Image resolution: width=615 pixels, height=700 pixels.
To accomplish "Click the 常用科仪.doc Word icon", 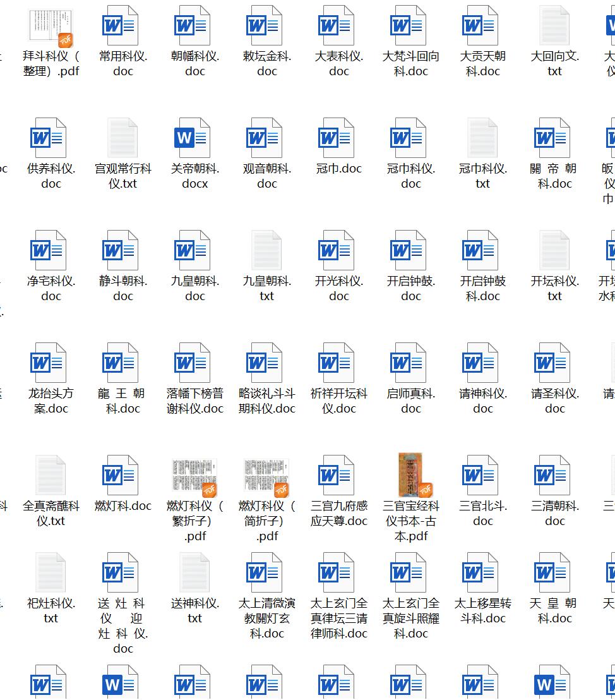I will click(x=121, y=25).
